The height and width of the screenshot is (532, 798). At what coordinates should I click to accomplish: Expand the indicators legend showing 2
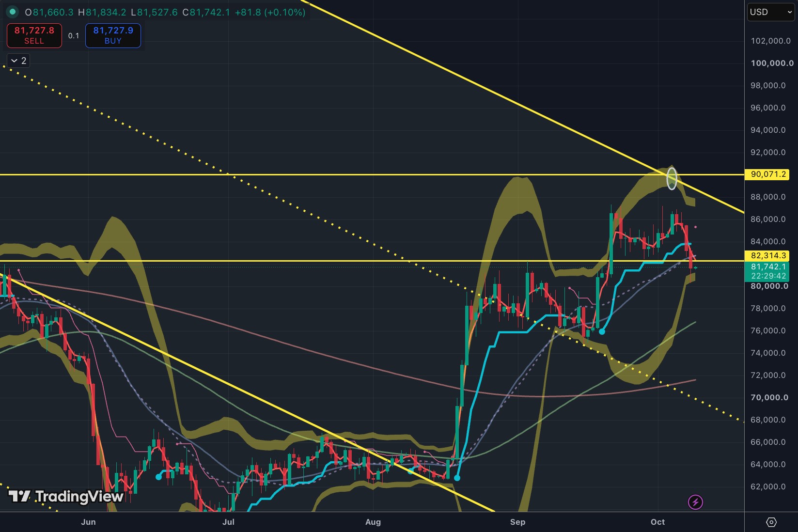click(18, 61)
